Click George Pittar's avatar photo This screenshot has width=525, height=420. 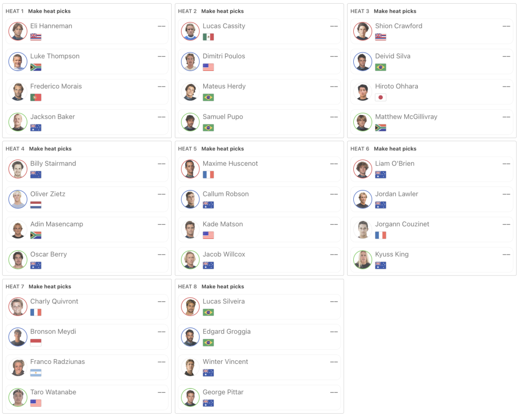(191, 397)
